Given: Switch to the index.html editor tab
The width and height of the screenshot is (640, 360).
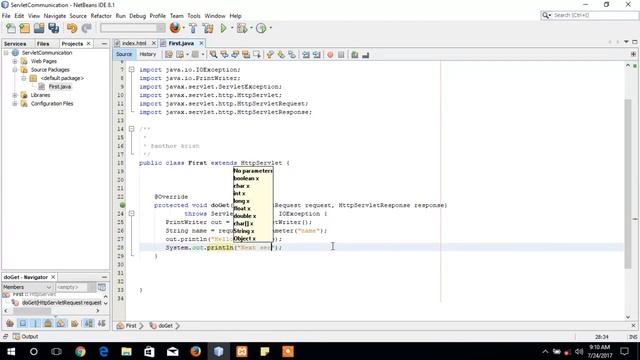Looking at the screenshot, I should pyautogui.click(x=134, y=43).
